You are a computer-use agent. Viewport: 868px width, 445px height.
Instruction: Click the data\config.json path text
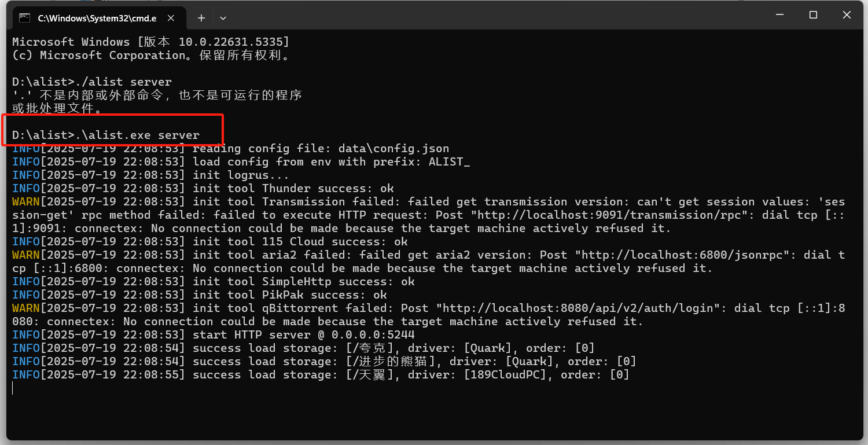393,148
